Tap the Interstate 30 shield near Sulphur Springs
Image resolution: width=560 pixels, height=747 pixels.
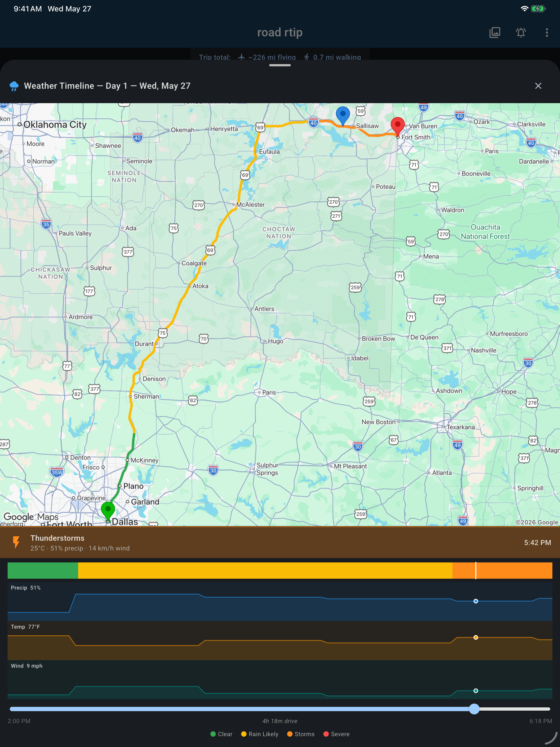(x=213, y=470)
